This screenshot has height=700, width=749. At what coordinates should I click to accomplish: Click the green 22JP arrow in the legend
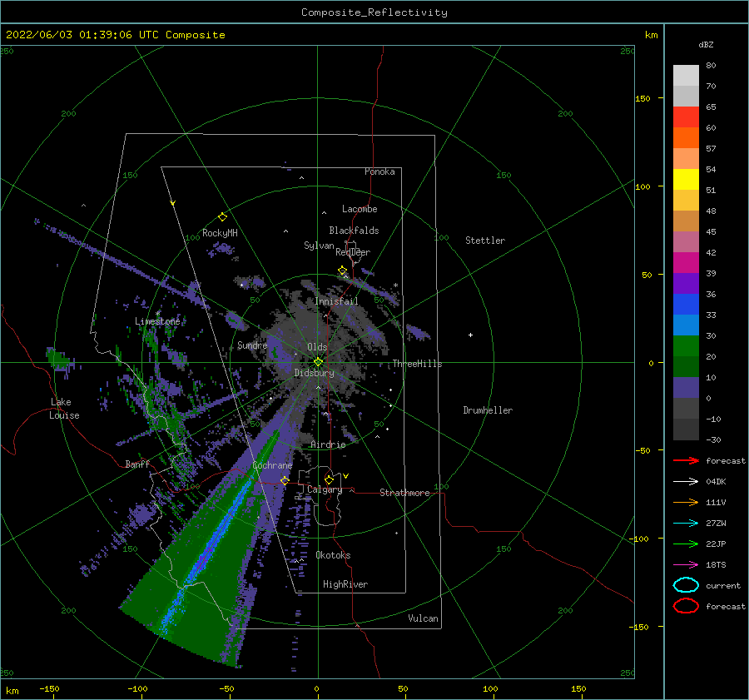click(x=686, y=544)
